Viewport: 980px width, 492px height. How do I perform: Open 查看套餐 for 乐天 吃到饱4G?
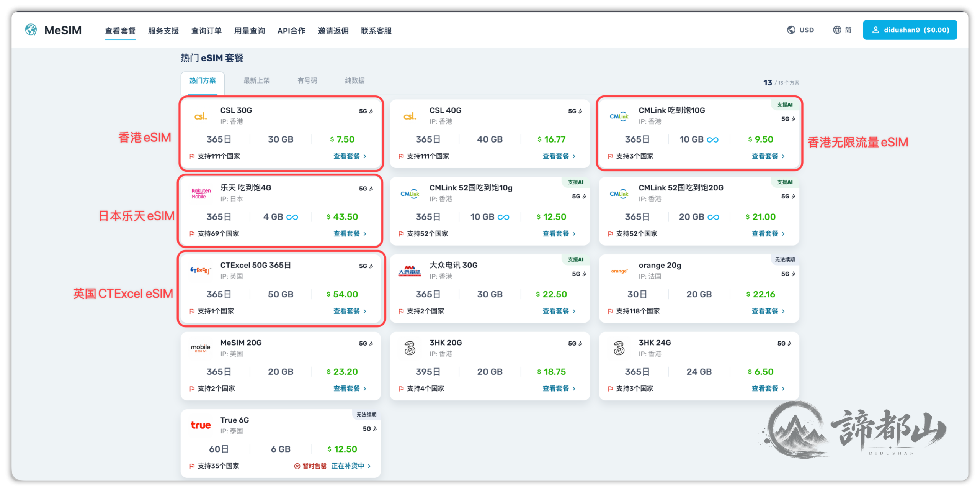tap(350, 233)
